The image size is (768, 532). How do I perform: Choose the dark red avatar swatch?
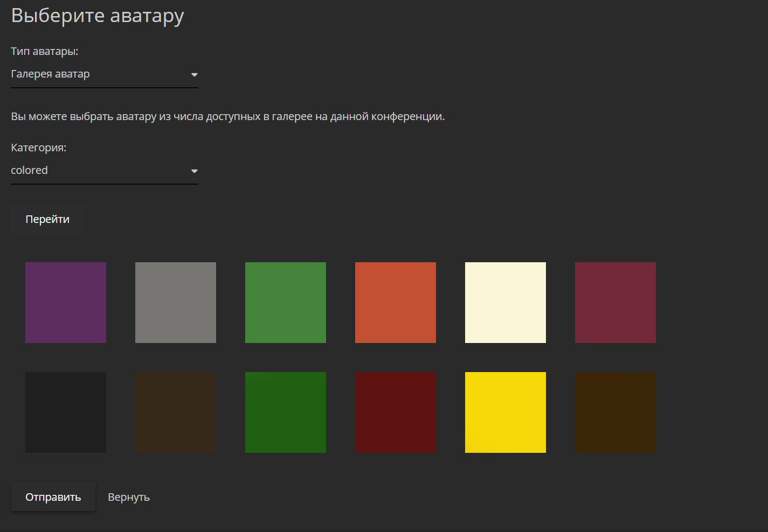tap(396, 412)
